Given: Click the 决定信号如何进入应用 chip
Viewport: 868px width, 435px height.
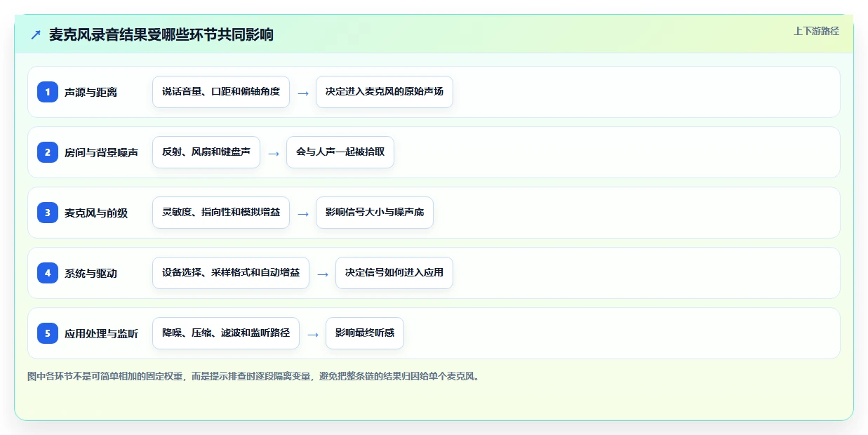Looking at the screenshot, I should (x=394, y=273).
